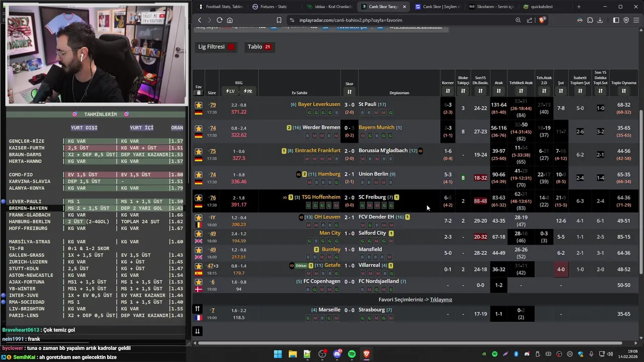Viewport: 644px width, 362px height.
Task: Open Spotify from taskbar
Action: pyautogui.click(x=352, y=354)
